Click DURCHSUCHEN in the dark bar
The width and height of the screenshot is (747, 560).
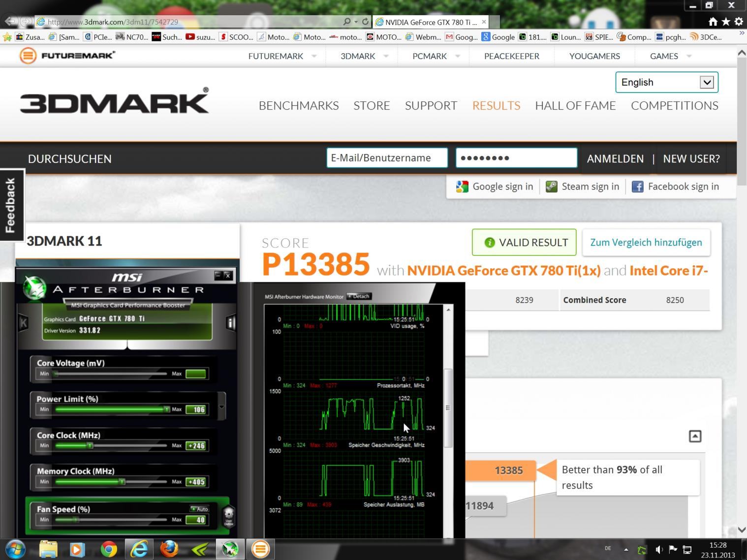coord(70,159)
